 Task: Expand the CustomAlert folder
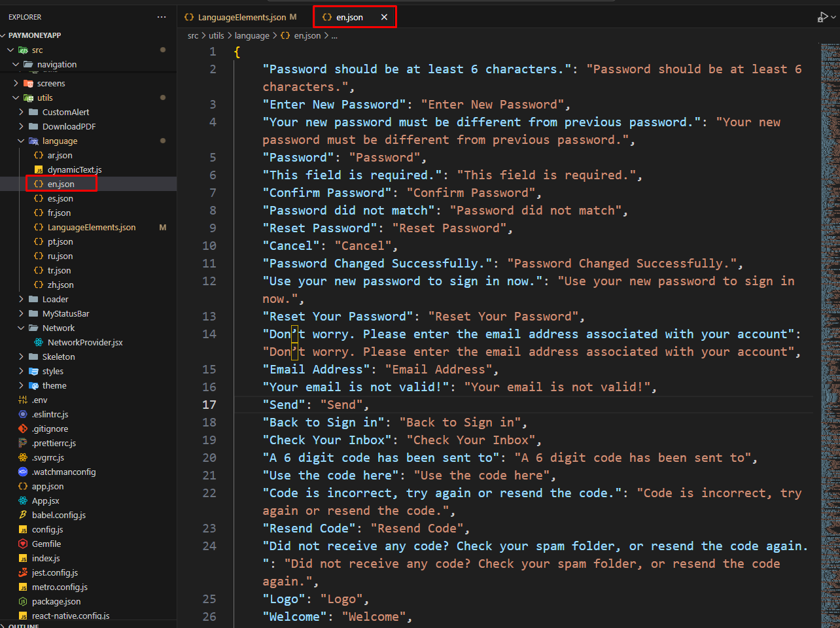coord(65,112)
